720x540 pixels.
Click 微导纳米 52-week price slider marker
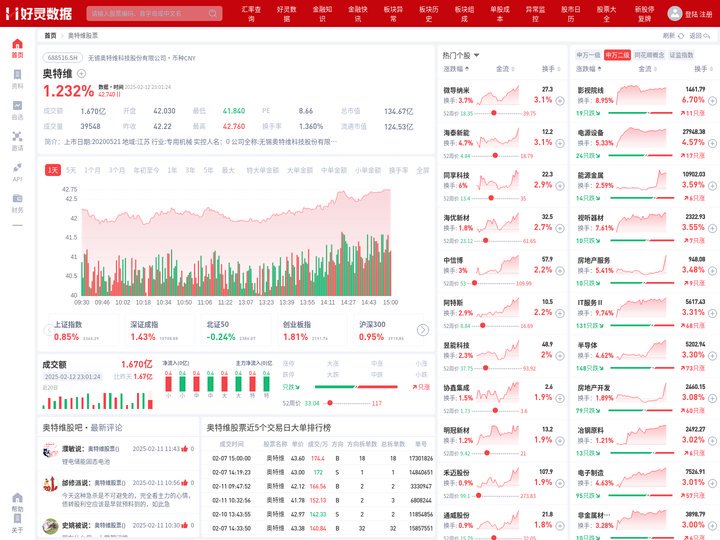tap(494, 112)
